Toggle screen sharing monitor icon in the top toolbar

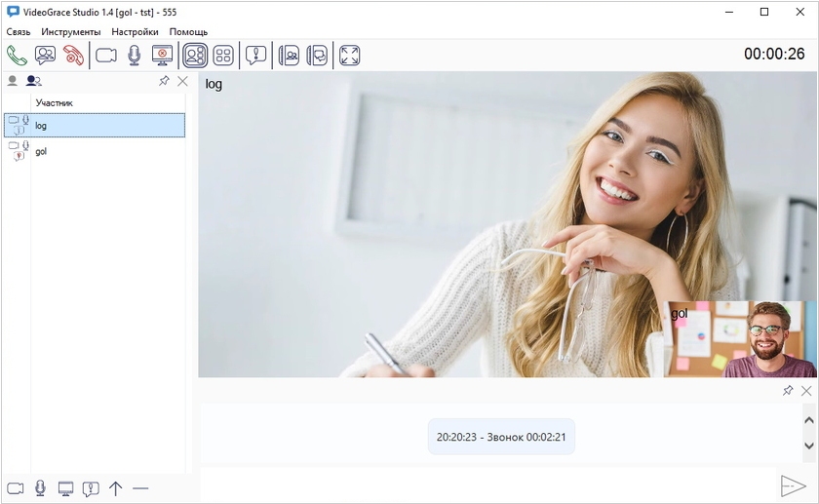coord(162,56)
